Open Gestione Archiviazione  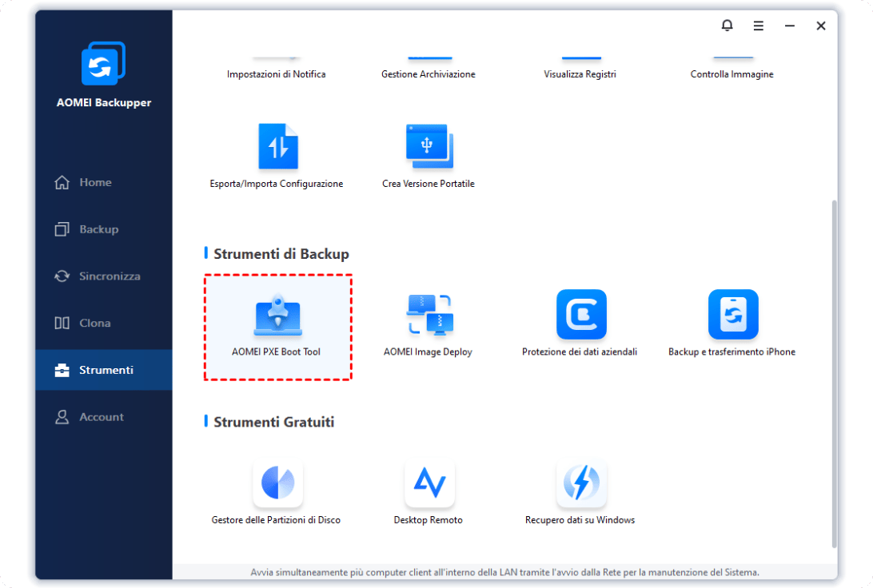tap(429, 74)
